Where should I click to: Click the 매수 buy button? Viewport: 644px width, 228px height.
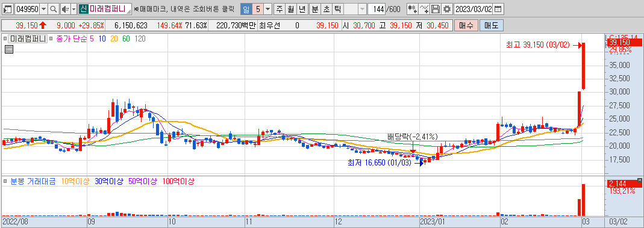click(466, 25)
